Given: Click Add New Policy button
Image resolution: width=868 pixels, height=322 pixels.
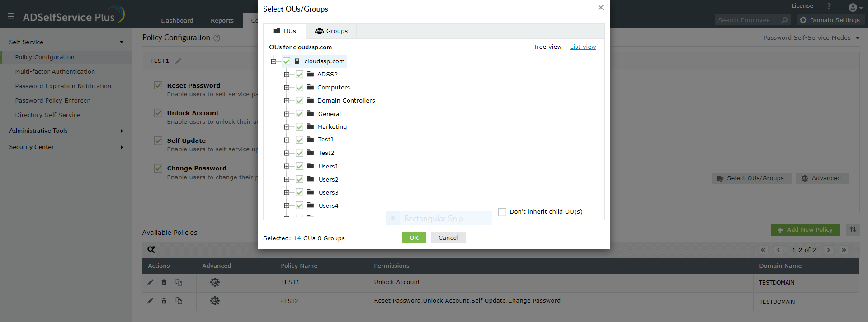Looking at the screenshot, I should pyautogui.click(x=806, y=229).
